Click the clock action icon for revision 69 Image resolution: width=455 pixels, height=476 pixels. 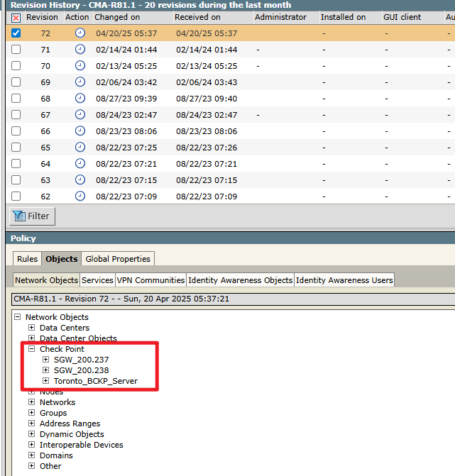[x=80, y=82]
